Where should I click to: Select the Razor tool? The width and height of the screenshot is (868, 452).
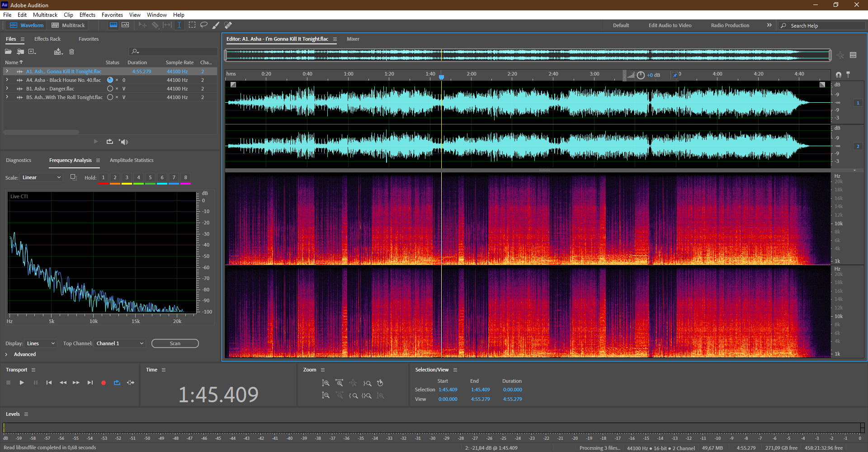[x=155, y=25]
